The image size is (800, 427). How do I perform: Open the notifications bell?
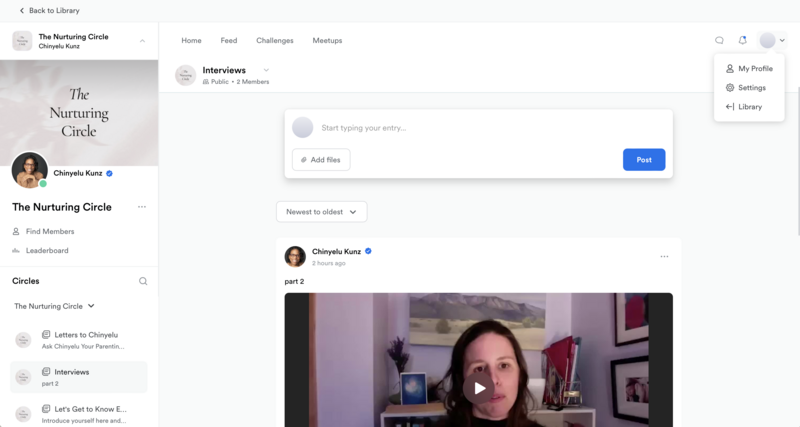click(742, 40)
